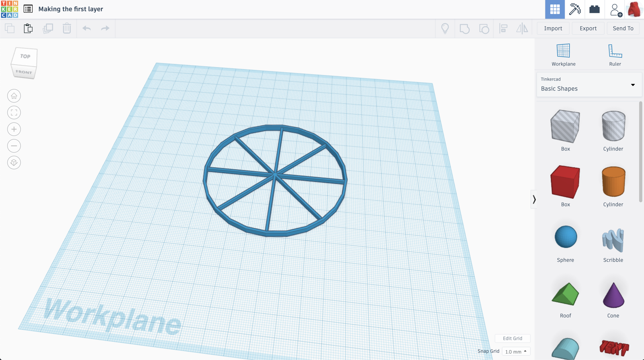Pick the teal Round Roof shape
This screenshot has width=644, height=360.
click(565, 348)
